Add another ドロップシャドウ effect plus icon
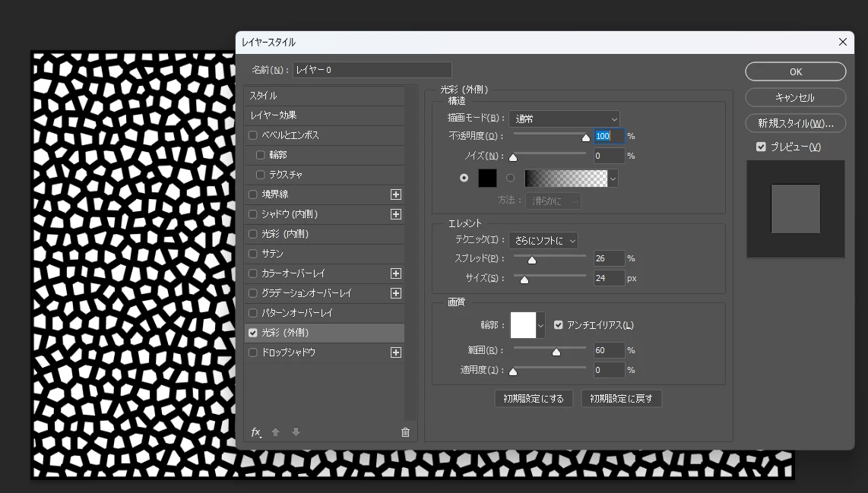Screen dimensions: 868x493 tap(396, 352)
